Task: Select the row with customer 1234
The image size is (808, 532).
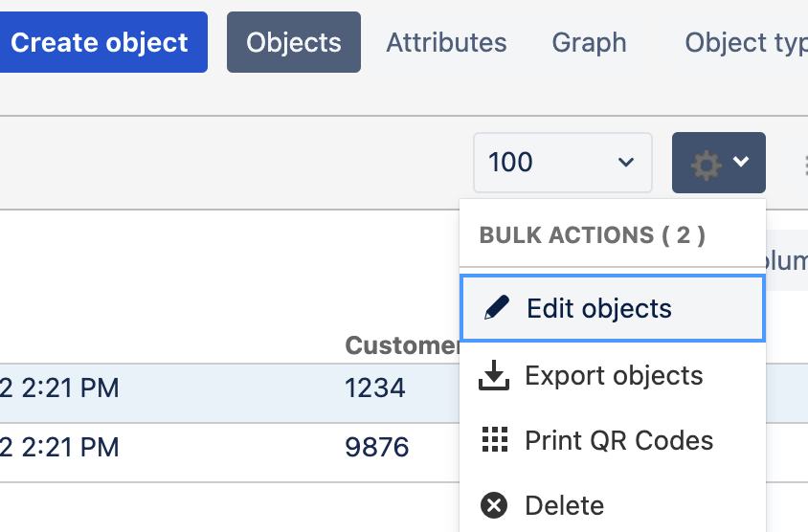Action: tap(375, 388)
